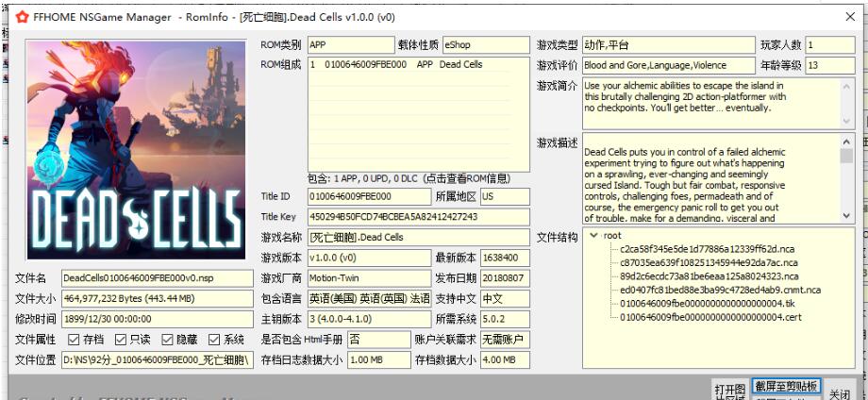Click the ROM info summary link 包含: 1 APP

point(409,179)
